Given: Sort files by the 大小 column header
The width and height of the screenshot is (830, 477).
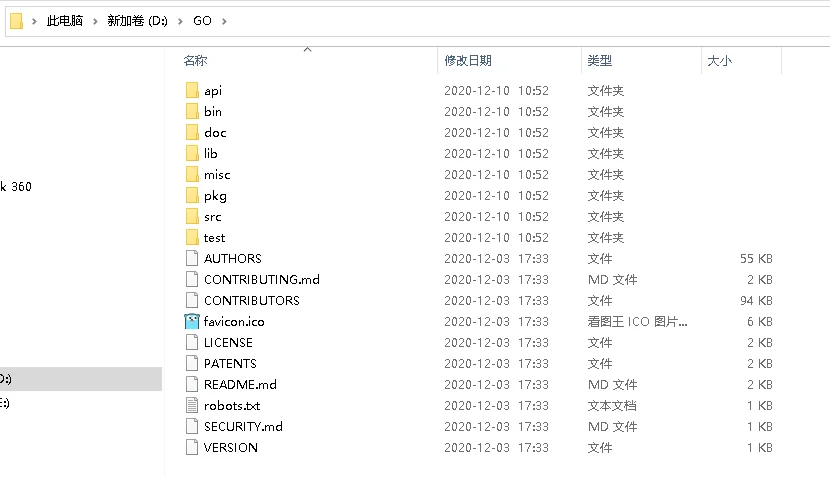Looking at the screenshot, I should [720, 61].
